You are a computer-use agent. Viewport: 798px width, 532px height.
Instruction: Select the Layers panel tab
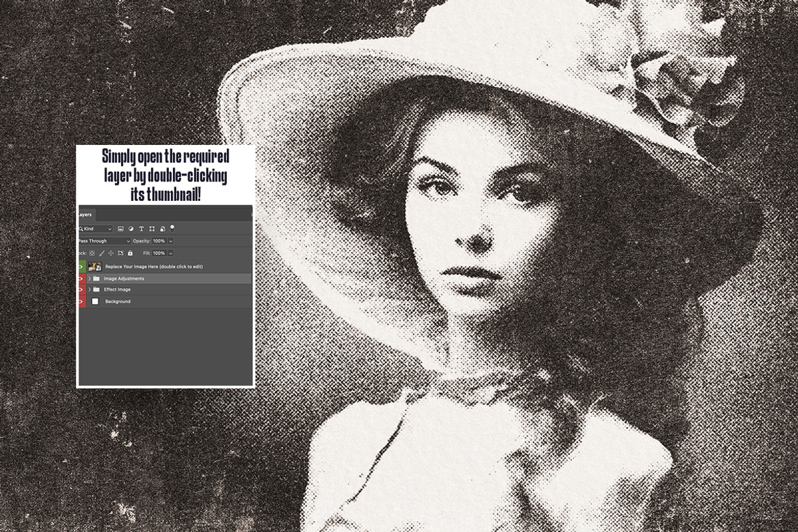point(85,215)
